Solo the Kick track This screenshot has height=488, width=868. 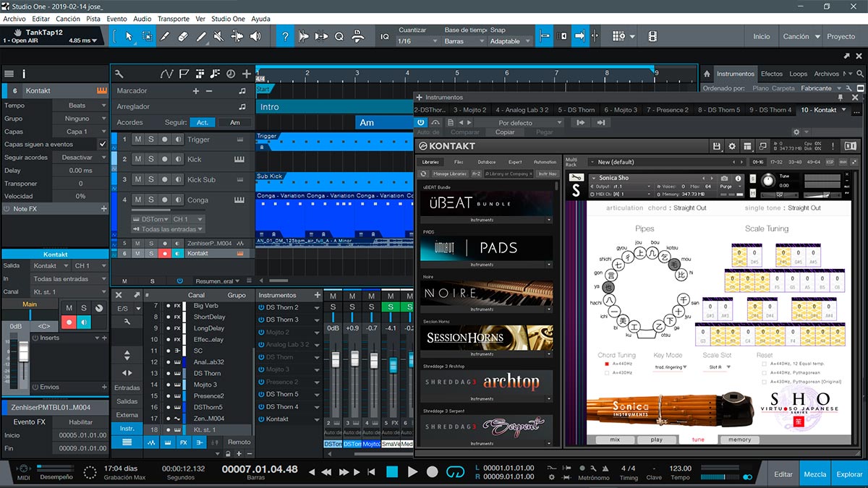tap(151, 159)
